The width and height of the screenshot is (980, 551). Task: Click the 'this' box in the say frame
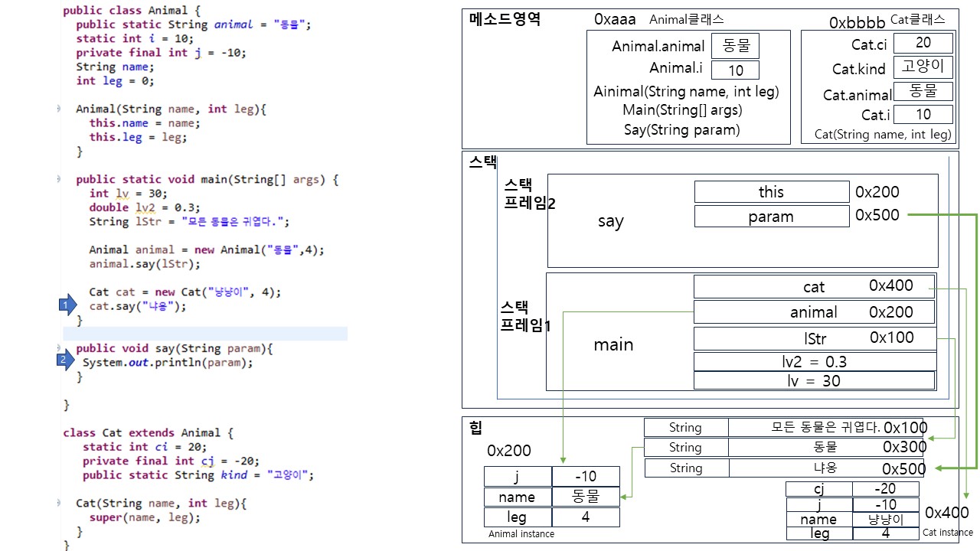click(x=771, y=192)
